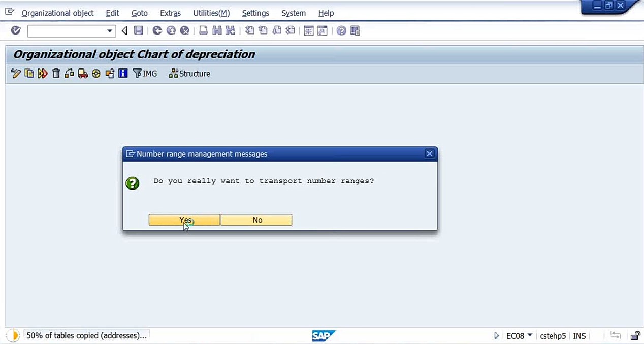Screen dimensions: 644x344
Task: Open the Utilities(M) menu
Action: pyautogui.click(x=211, y=13)
